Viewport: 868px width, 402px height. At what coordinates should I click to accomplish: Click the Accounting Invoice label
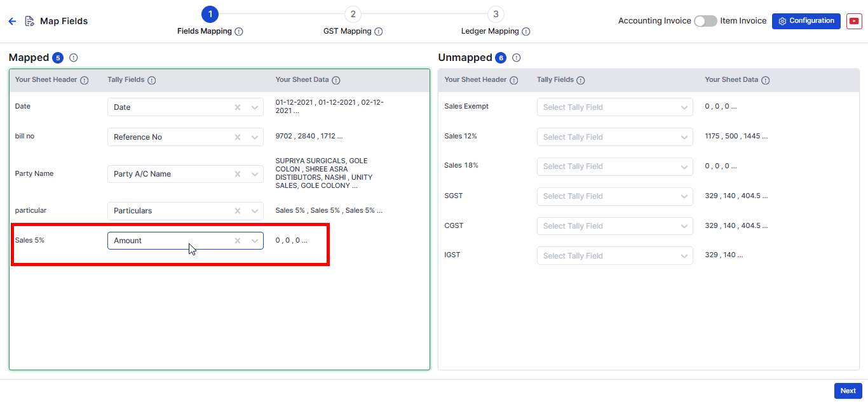(654, 21)
